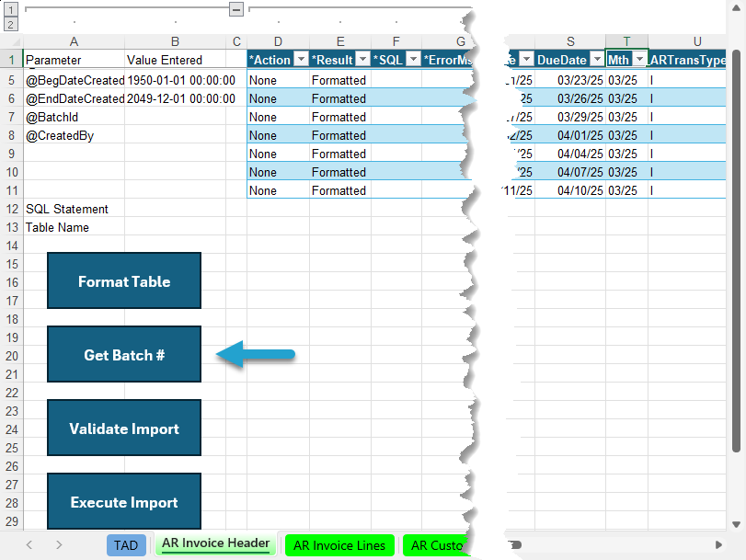The image size is (746, 560).
Task: Select DueDate cell 04/10/25
Action: click(570, 190)
